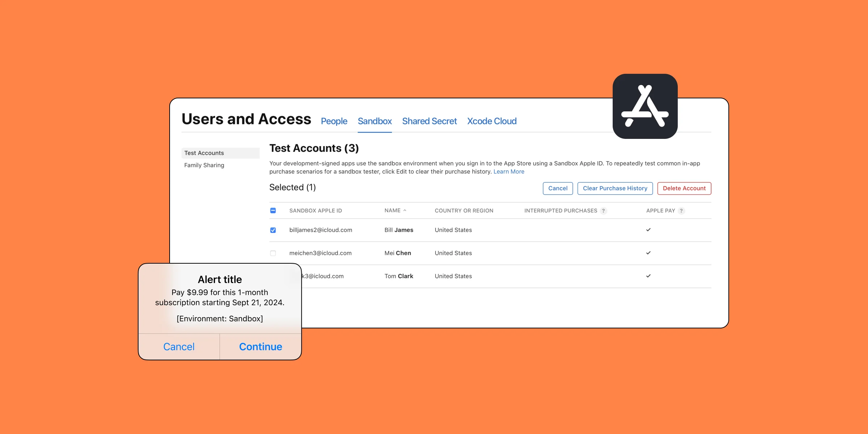Viewport: 868px width, 434px height.
Task: Switch to the Shared Secret tab
Action: [429, 121]
